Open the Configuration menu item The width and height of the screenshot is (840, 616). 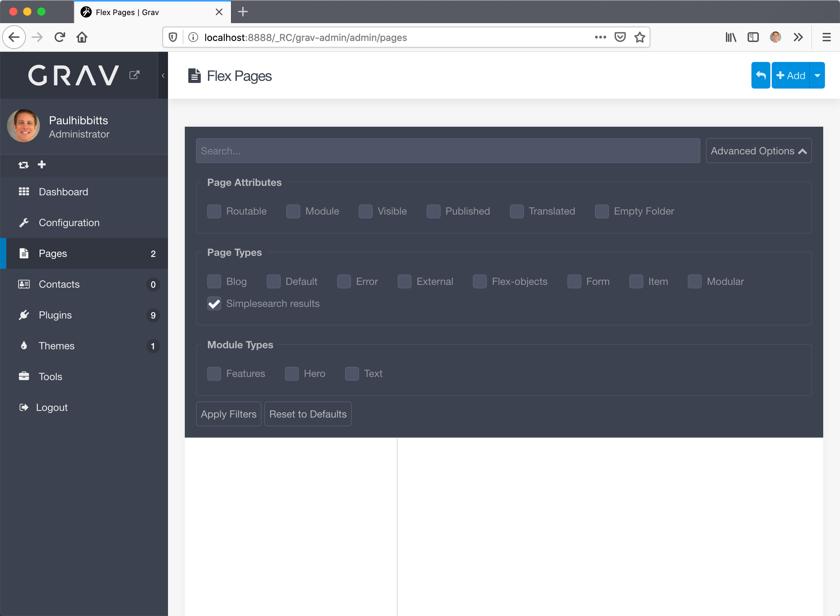point(84,223)
